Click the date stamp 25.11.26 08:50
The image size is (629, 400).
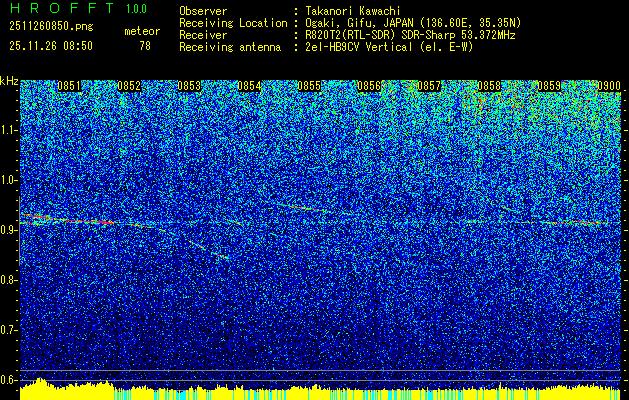[x=51, y=46]
